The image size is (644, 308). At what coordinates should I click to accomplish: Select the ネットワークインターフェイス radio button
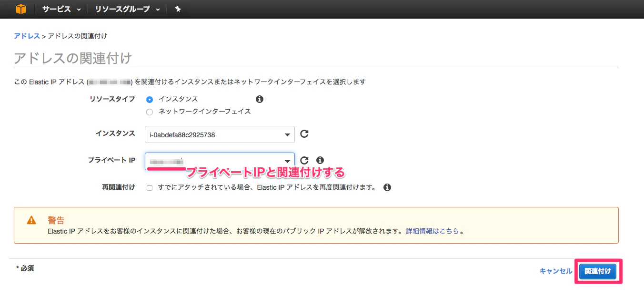[150, 112]
